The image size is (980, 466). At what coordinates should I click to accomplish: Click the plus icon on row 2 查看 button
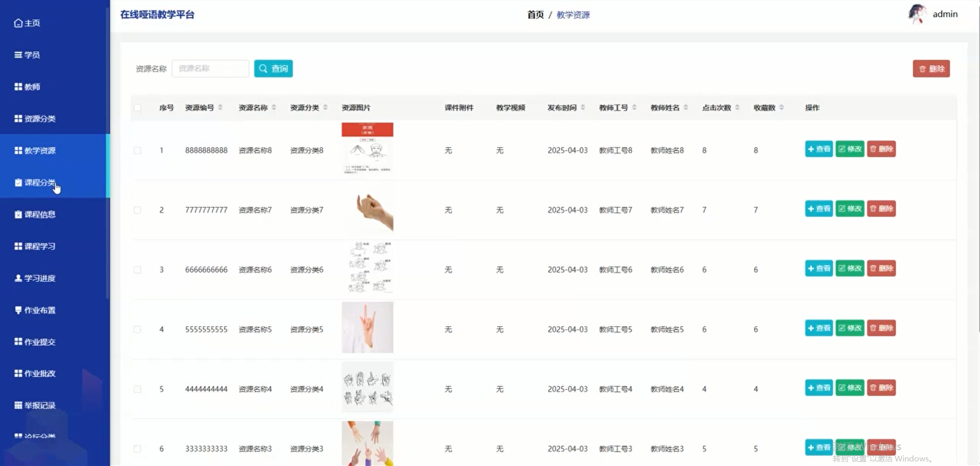click(811, 208)
